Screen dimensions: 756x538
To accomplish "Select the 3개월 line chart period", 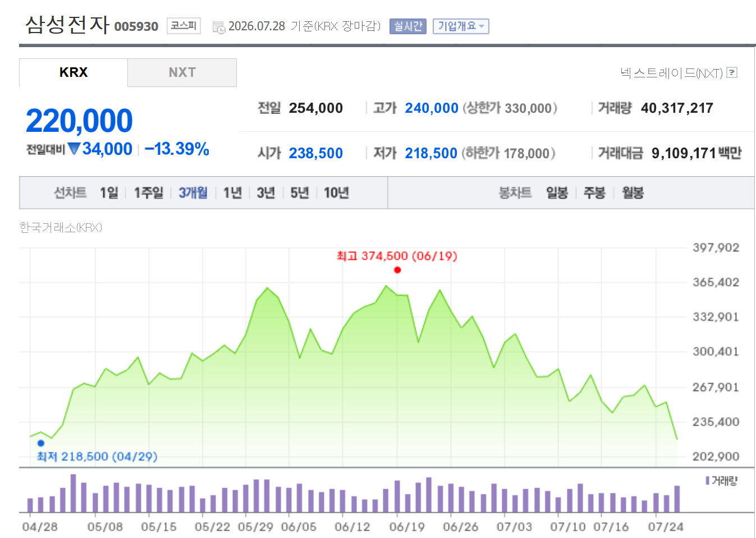I will pos(193,193).
